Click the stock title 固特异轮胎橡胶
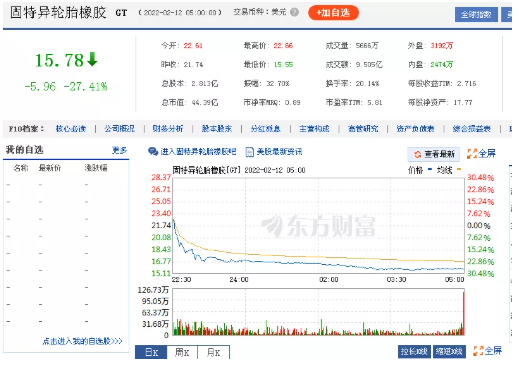This screenshot has height=383, width=519. click(58, 13)
